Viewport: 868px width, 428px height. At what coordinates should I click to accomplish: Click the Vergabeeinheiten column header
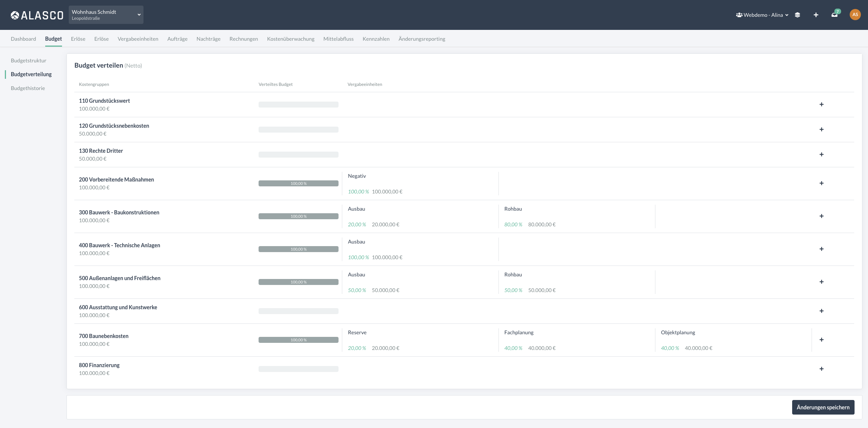(365, 84)
